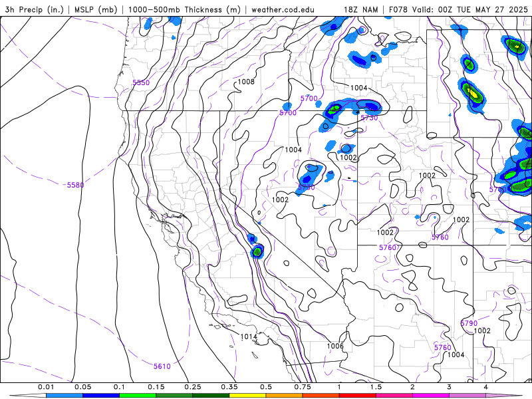This screenshot has width=532, height=399.
Task: Click the '3h Precip (in.)' header text
Action: click(x=35, y=9)
